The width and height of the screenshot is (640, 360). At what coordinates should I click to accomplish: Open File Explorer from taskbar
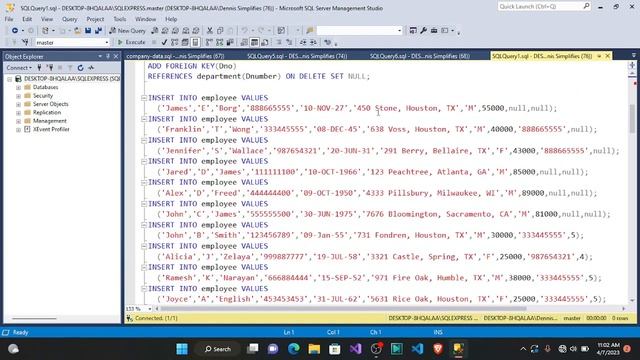[314, 349]
